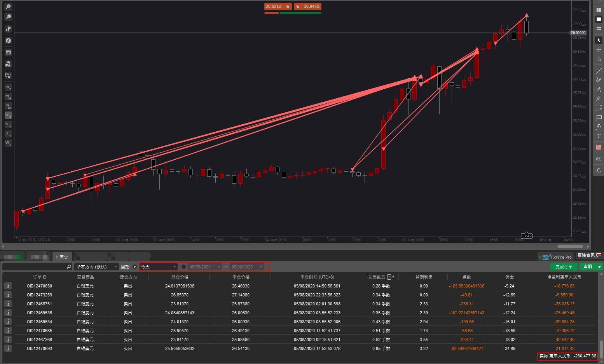Image resolution: width=604 pixels, height=364 pixels.
Task: Expand the 声明 button dropdown arrow
Action: point(600,267)
